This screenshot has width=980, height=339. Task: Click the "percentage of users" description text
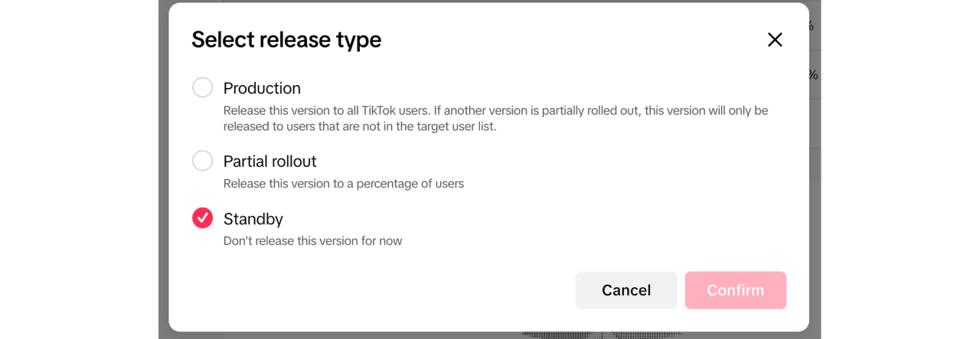[x=343, y=184]
